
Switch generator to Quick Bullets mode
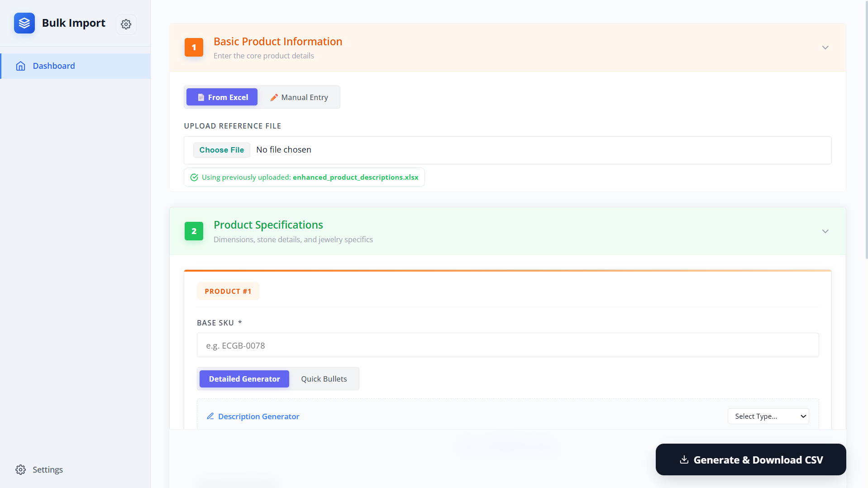coord(324,379)
